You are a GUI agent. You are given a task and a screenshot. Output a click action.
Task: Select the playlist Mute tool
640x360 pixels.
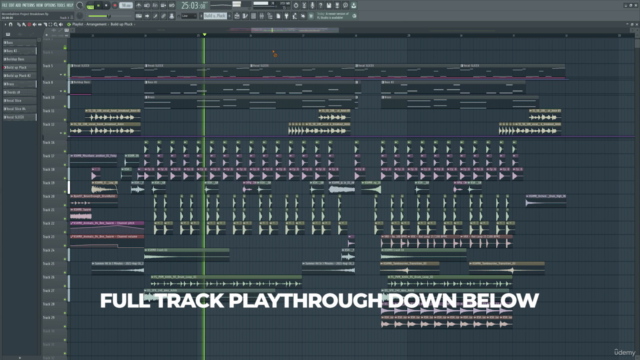(34, 24)
